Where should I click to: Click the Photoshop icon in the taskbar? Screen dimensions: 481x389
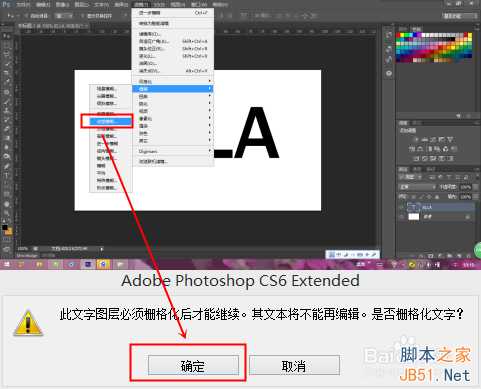[x=88, y=265]
